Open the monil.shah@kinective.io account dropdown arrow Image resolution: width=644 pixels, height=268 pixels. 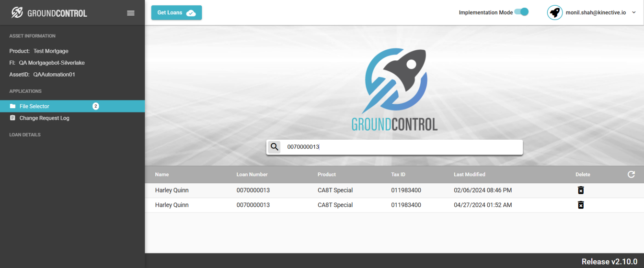(634, 12)
